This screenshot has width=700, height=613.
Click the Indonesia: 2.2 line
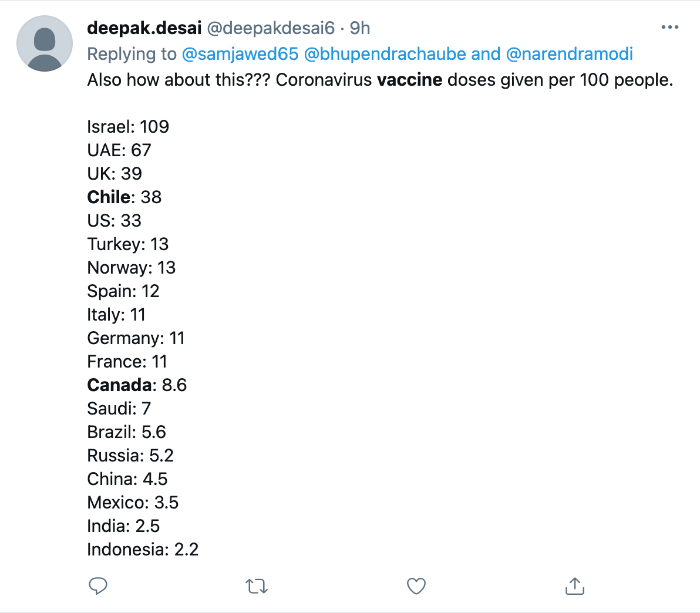[x=143, y=550]
